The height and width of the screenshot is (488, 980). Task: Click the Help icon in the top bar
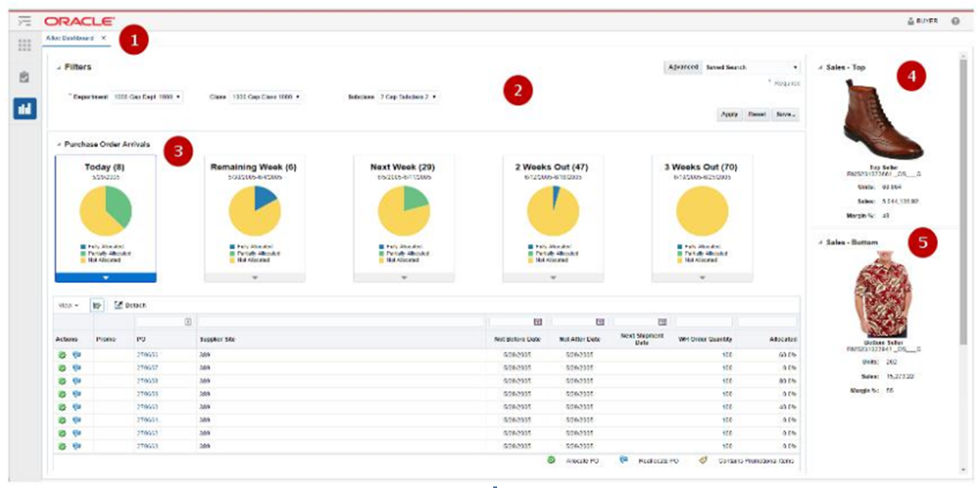coord(954,20)
